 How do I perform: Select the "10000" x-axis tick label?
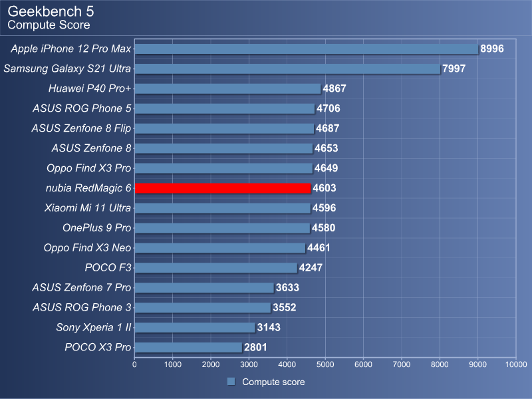click(x=516, y=364)
